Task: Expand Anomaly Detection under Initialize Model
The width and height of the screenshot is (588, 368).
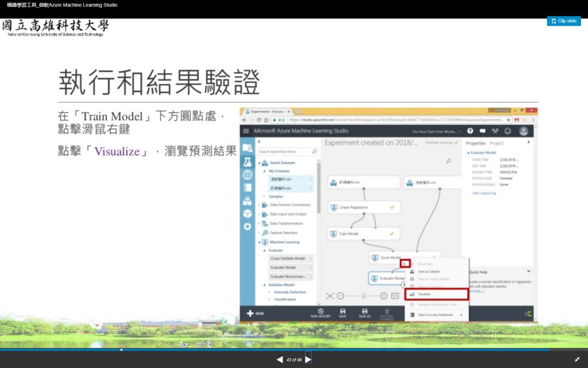Action: pos(269,292)
